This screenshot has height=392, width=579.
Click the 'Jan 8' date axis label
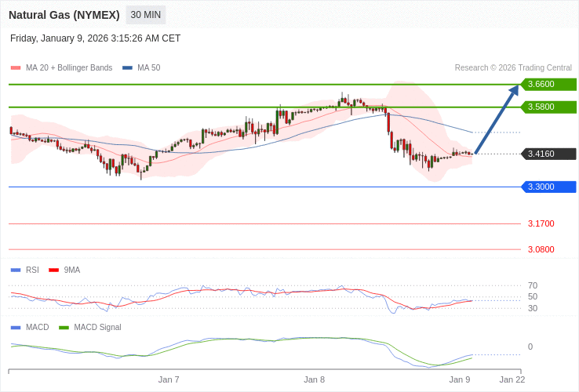tap(315, 379)
